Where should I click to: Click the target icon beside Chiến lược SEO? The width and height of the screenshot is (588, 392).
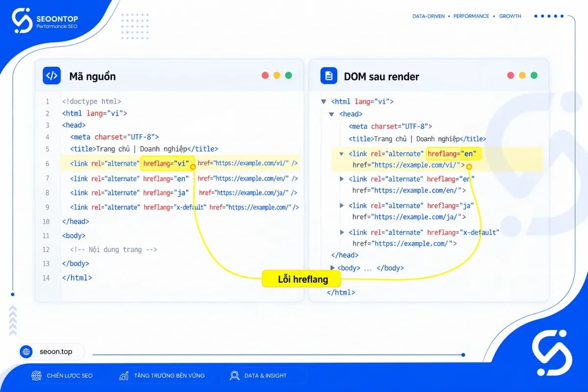(x=36, y=376)
